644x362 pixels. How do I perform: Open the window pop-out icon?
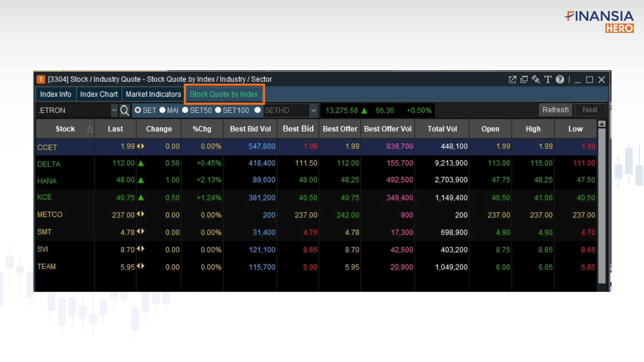[x=513, y=80]
